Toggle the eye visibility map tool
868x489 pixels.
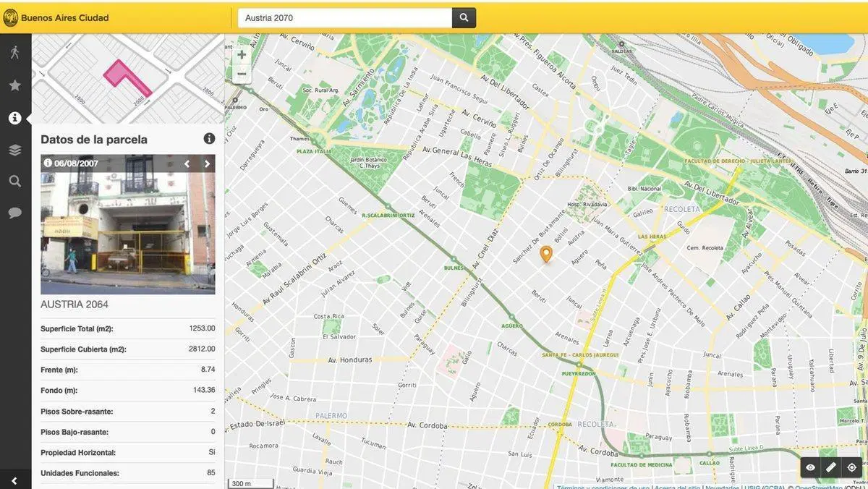811,467
